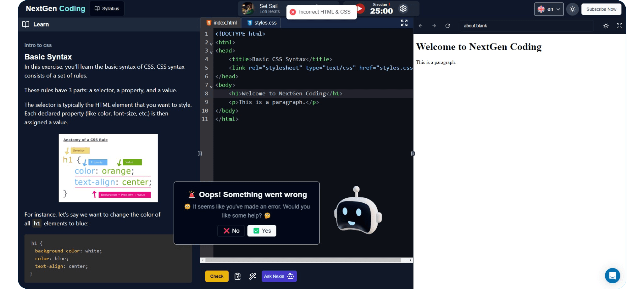Click Yes to get help

point(262,231)
